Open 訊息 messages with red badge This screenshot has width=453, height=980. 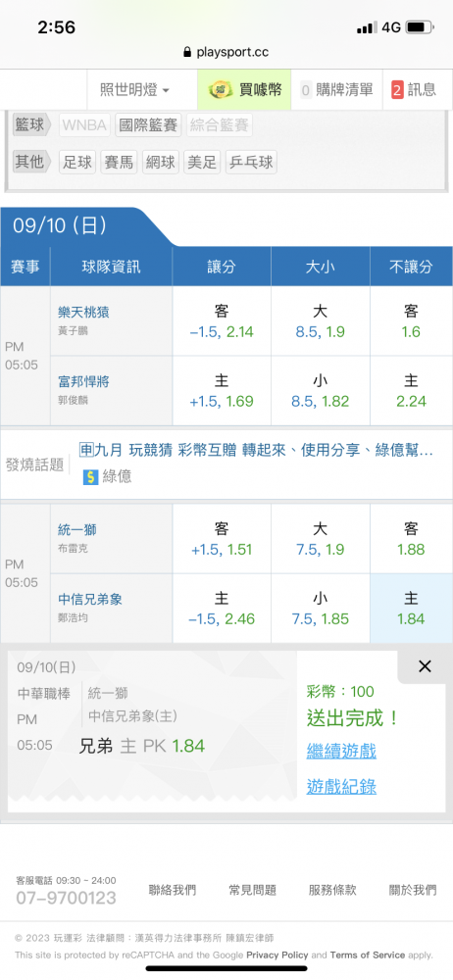click(x=414, y=90)
